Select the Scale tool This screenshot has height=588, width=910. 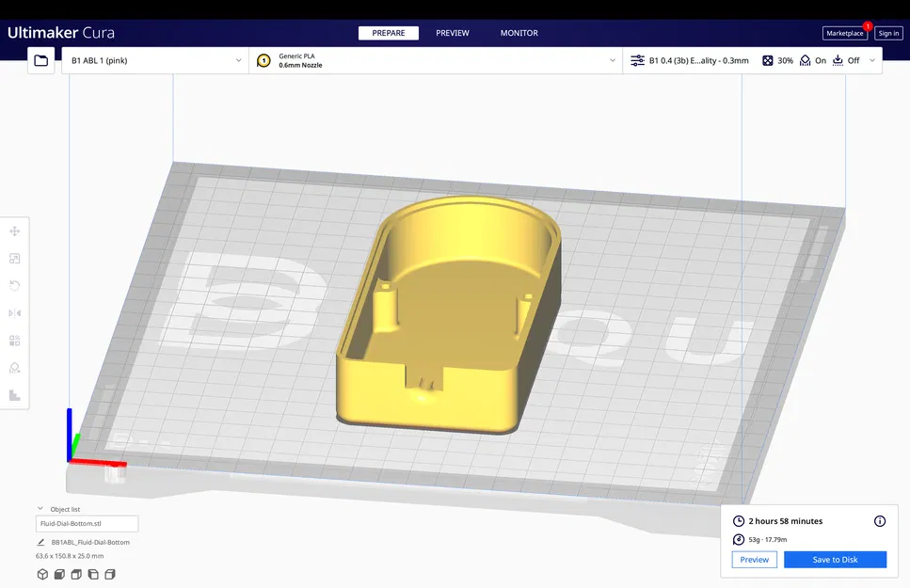pyautogui.click(x=15, y=259)
